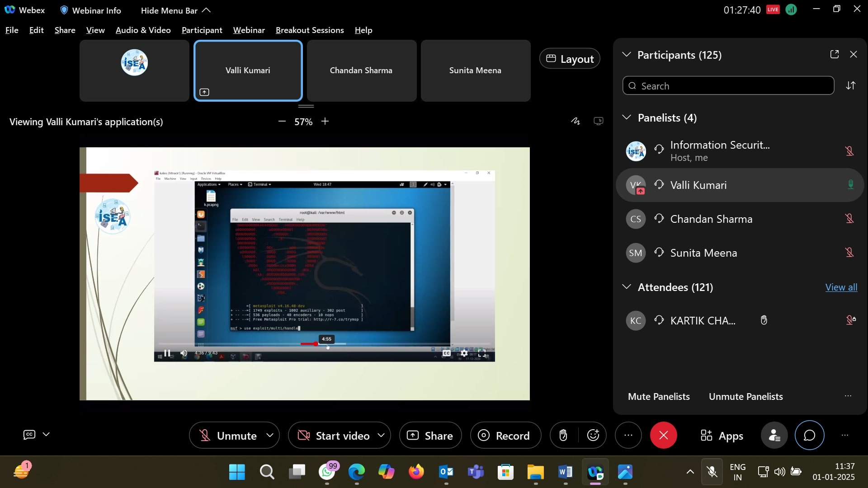This screenshot has width=868, height=488.
Task: Open the Audio & Video menu
Action: pyautogui.click(x=143, y=30)
